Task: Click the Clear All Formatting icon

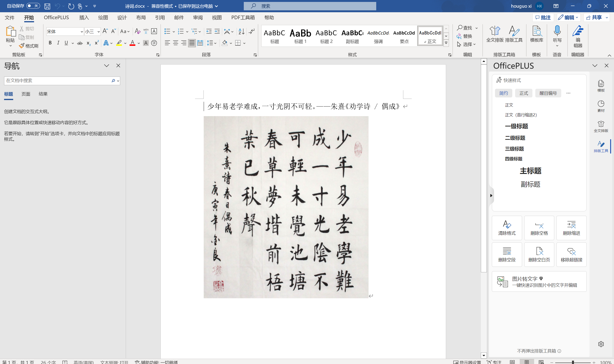Action: (x=137, y=31)
